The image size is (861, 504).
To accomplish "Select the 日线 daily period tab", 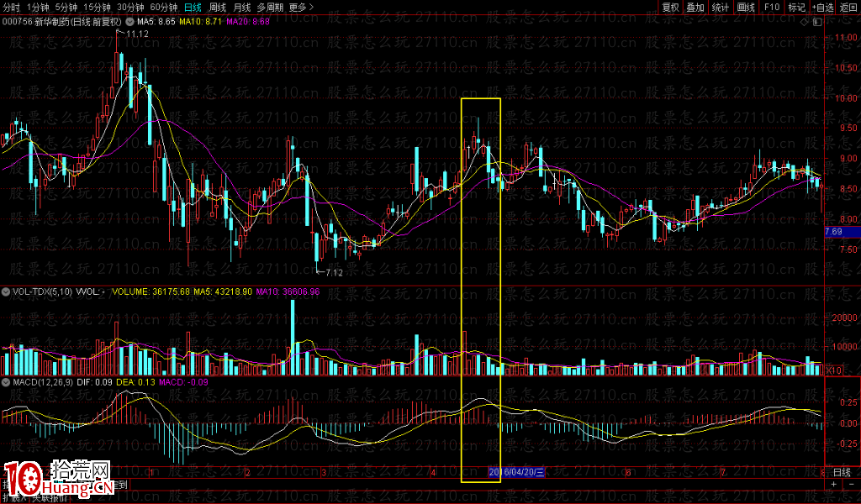I will pos(193,7).
